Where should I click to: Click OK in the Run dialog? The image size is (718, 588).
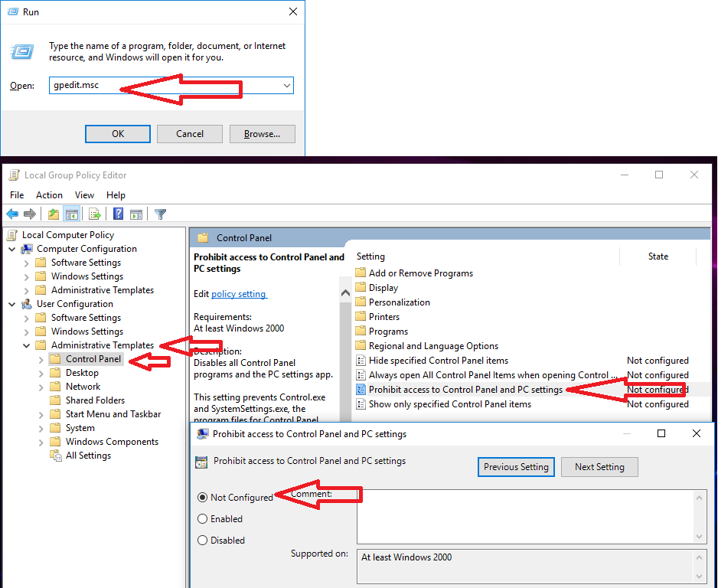click(118, 134)
